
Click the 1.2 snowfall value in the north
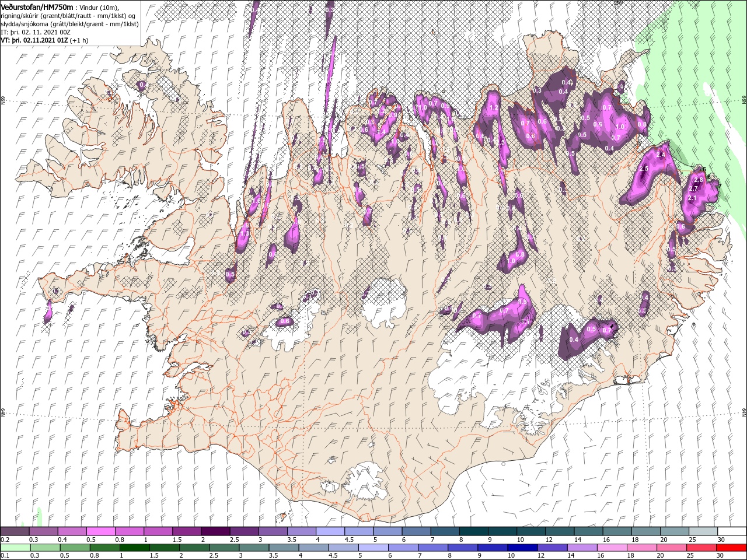click(494, 108)
